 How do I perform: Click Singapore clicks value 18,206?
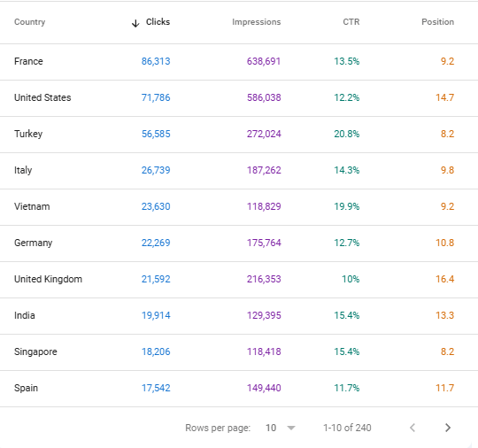click(x=156, y=351)
